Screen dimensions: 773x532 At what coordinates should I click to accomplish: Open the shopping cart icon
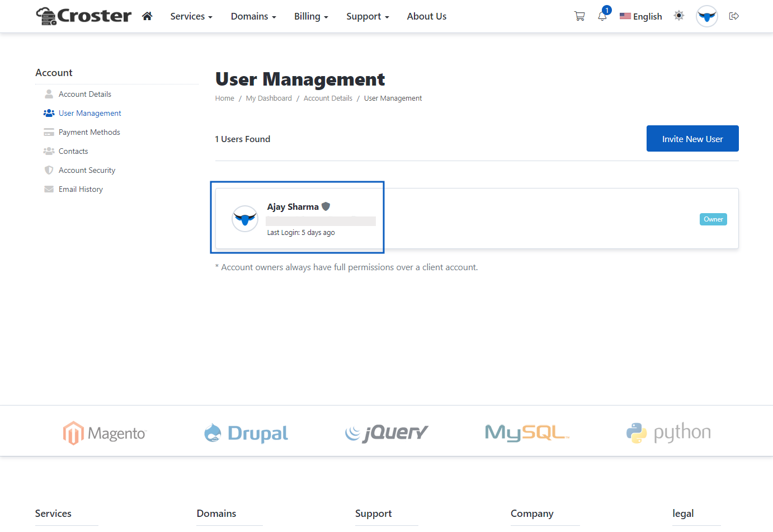click(x=579, y=16)
